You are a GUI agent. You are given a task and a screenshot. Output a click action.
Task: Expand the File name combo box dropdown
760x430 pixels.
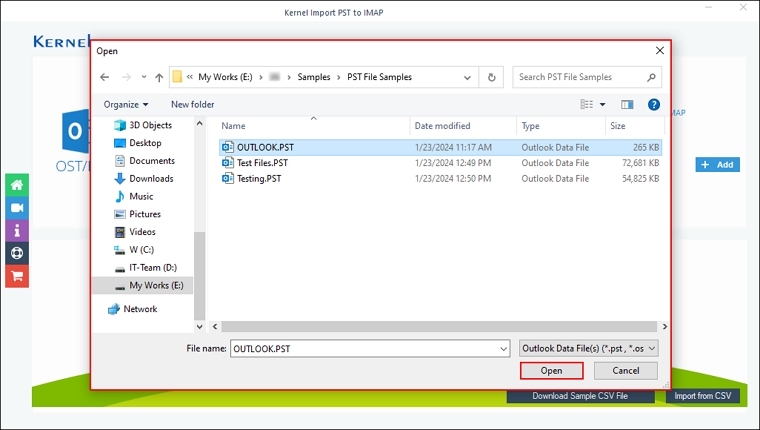pos(504,349)
